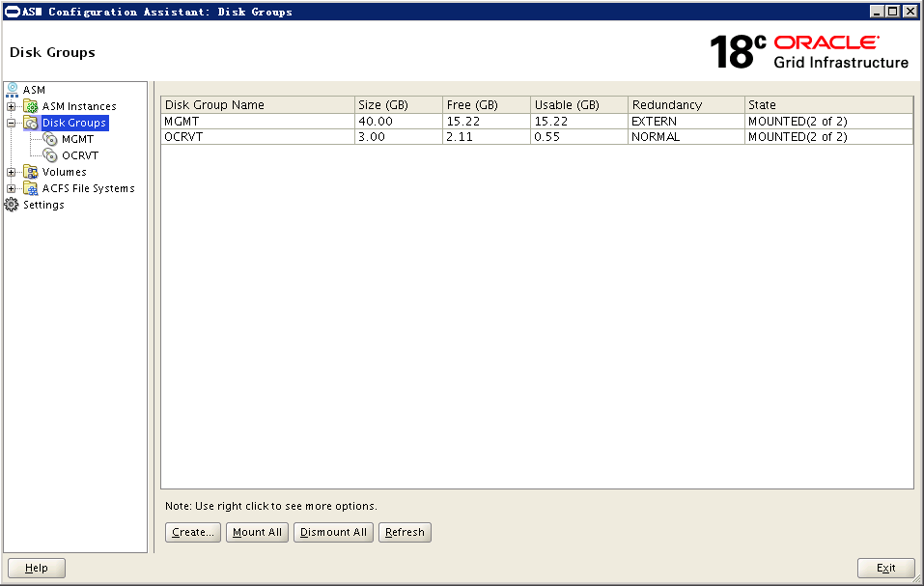The width and height of the screenshot is (924, 586).
Task: Click the Settings gear icon
Action: (12, 205)
